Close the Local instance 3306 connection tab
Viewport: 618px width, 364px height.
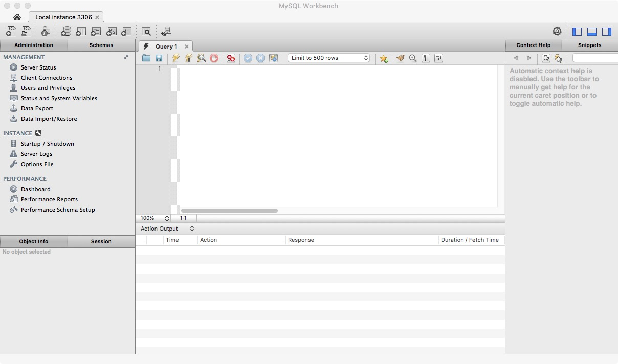click(97, 17)
